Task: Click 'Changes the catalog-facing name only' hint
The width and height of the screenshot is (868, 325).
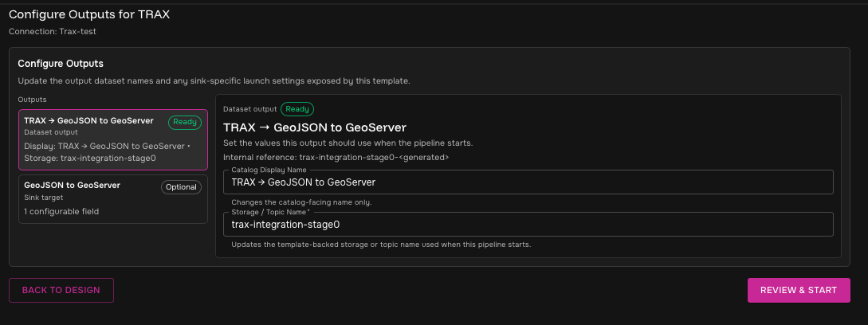Action: [301, 202]
